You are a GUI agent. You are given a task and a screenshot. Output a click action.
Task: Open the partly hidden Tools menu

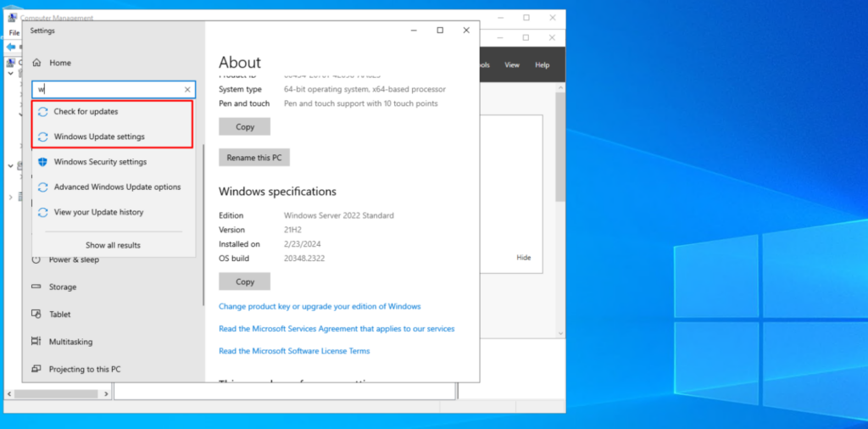click(x=485, y=65)
